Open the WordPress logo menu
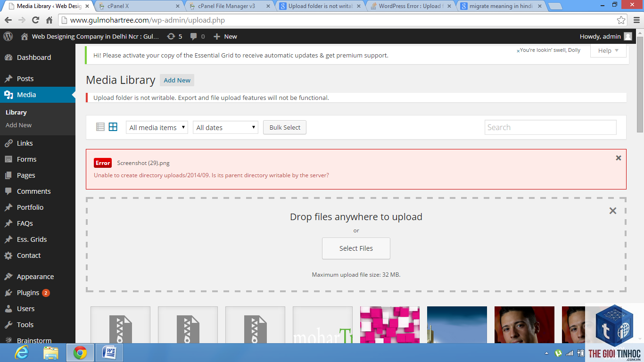Viewport: 644px width, 362px height. pos(8,36)
